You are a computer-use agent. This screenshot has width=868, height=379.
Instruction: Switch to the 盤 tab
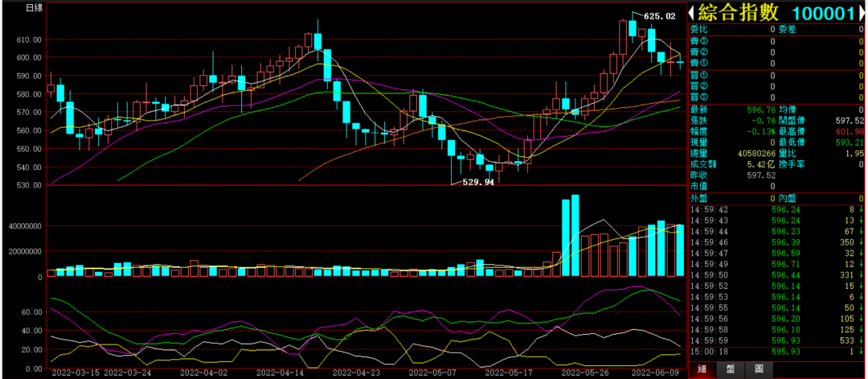pyautogui.click(x=729, y=370)
